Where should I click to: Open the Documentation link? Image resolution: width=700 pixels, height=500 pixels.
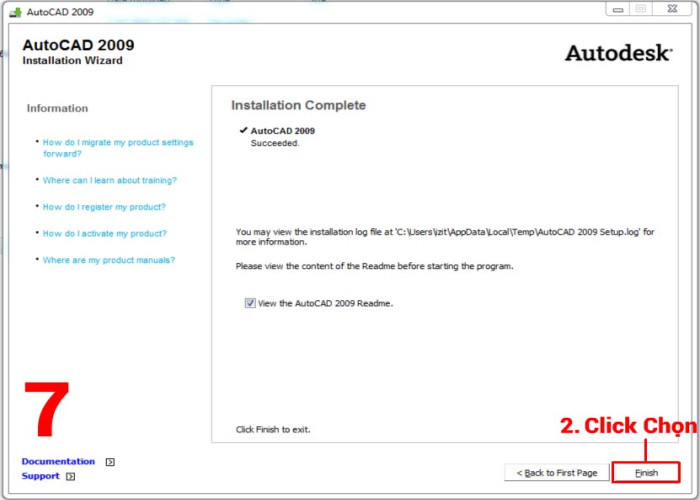coord(58,461)
